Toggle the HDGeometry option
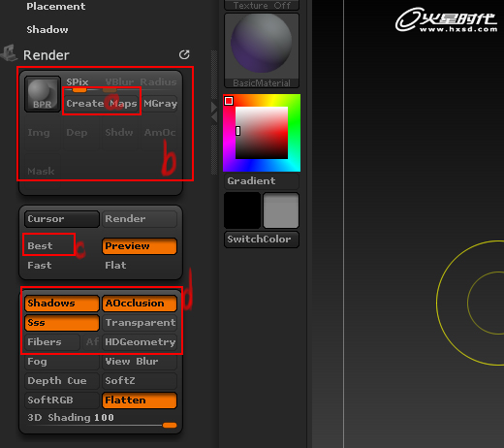The height and width of the screenshot is (448, 504). 140,342
